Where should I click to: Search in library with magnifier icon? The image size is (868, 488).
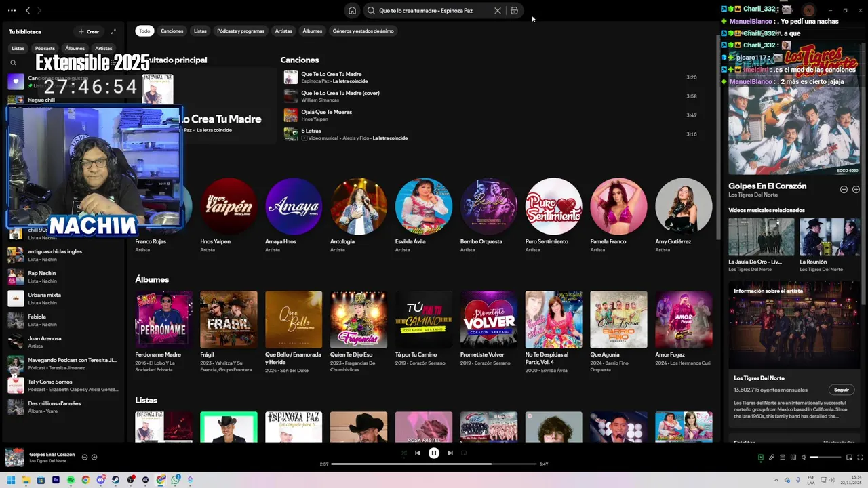(x=13, y=62)
